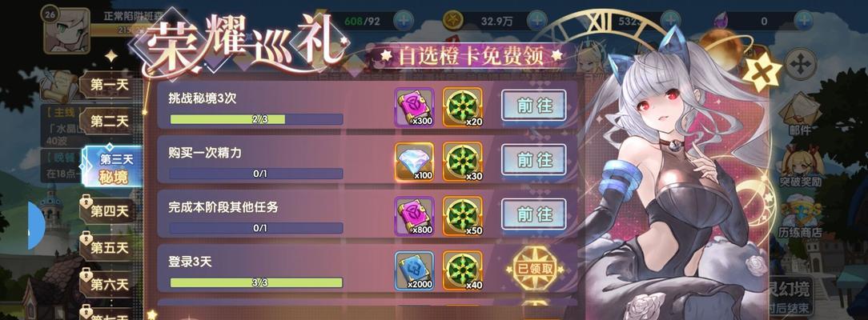Open the 突破奖励 icon
The height and width of the screenshot is (320, 868).
click(801, 166)
